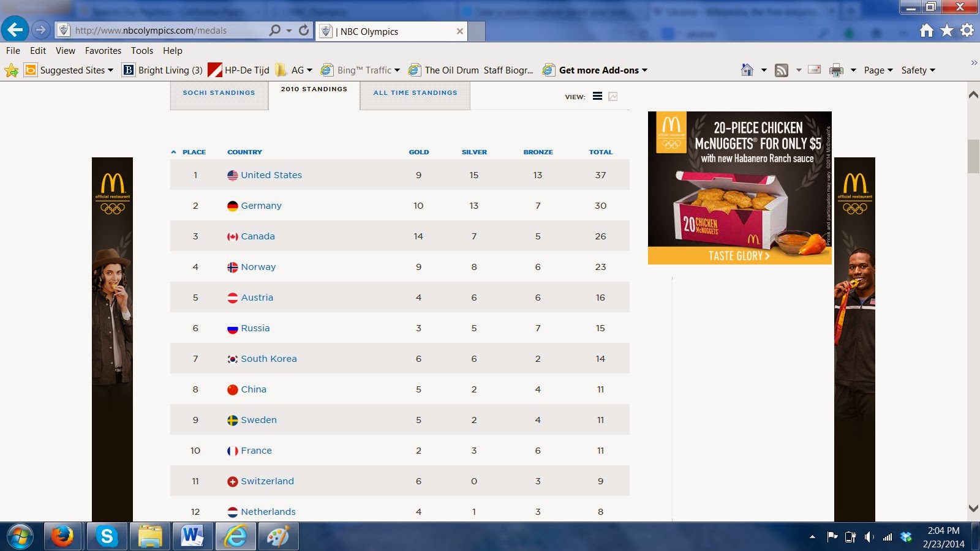
Task: Click the GOLD column header
Action: pyautogui.click(x=419, y=152)
